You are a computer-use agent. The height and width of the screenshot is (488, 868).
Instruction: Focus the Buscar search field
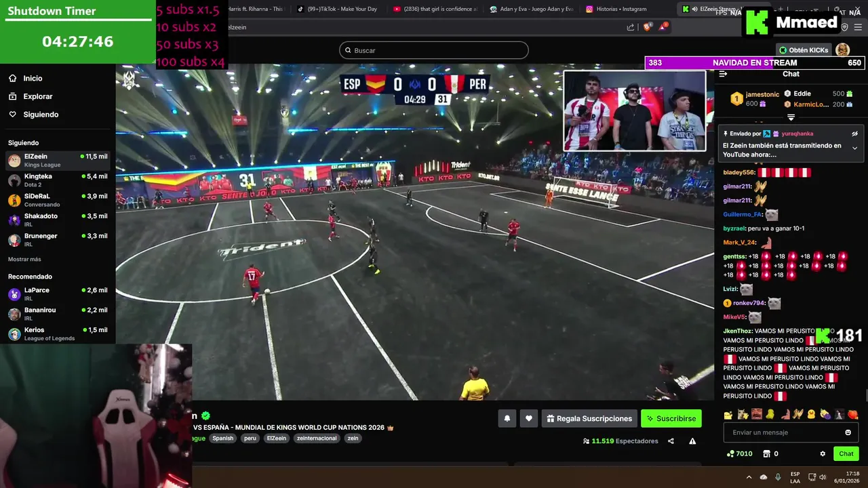tap(434, 50)
